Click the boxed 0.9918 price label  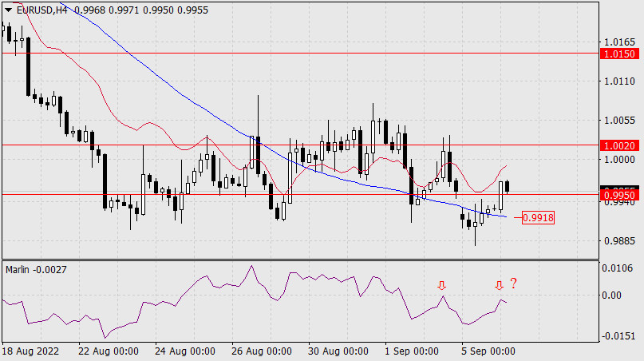click(x=538, y=217)
